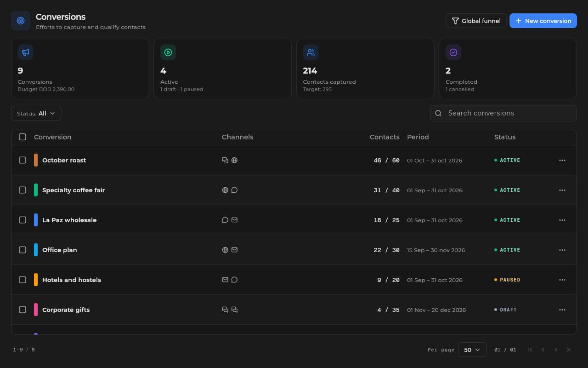Open the Corporate gifts conversion name
Viewport: 588px width, 368px height.
pos(66,310)
